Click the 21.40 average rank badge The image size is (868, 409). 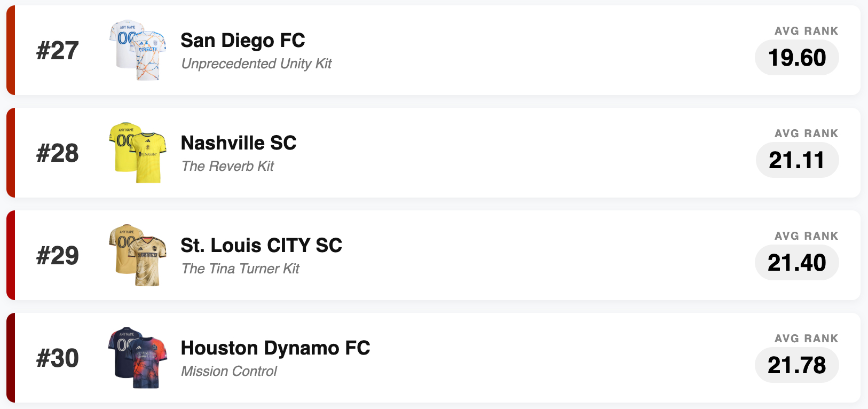[x=796, y=263]
